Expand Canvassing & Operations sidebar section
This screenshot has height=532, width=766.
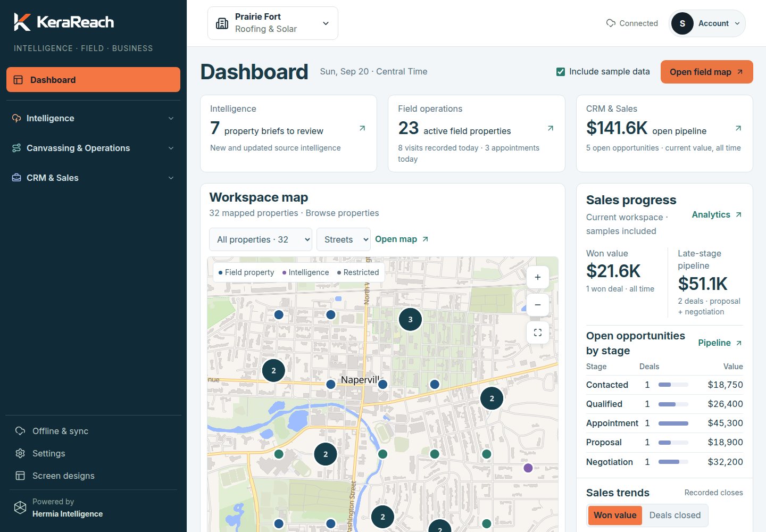(x=93, y=148)
